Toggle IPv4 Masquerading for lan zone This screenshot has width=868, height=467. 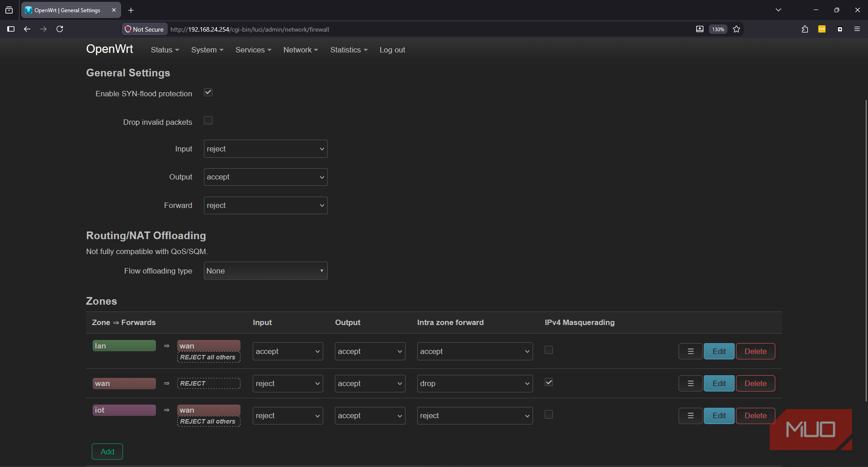click(549, 350)
